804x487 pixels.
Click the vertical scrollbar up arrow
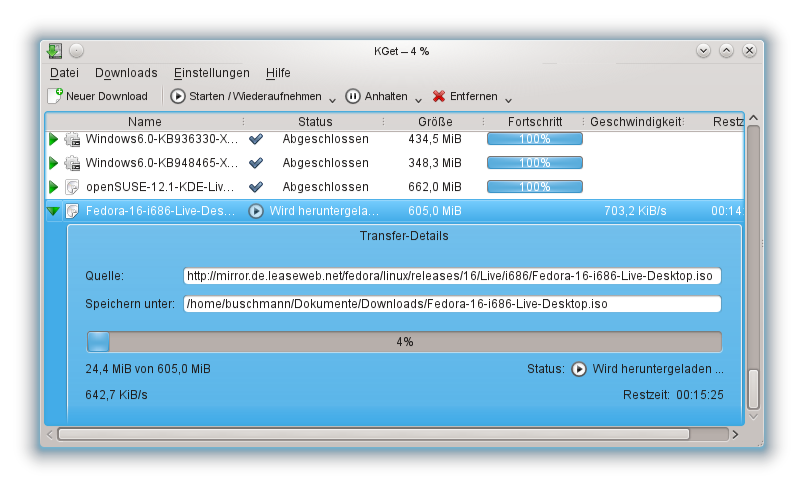pos(753,118)
